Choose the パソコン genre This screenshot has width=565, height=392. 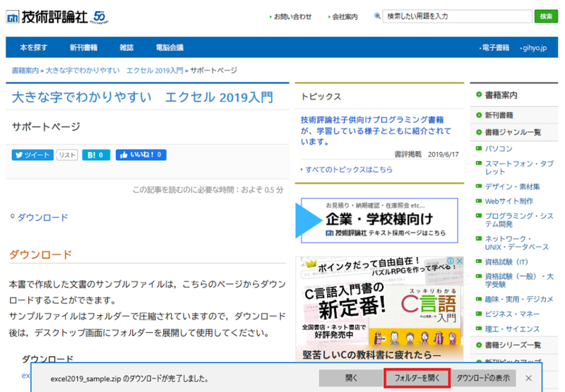pyautogui.click(x=499, y=148)
